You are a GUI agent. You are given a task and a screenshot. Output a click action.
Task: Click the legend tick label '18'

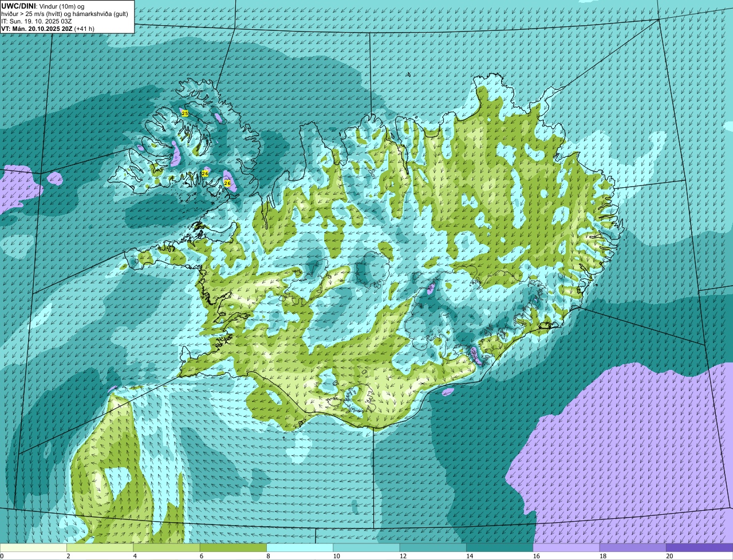coord(602,556)
